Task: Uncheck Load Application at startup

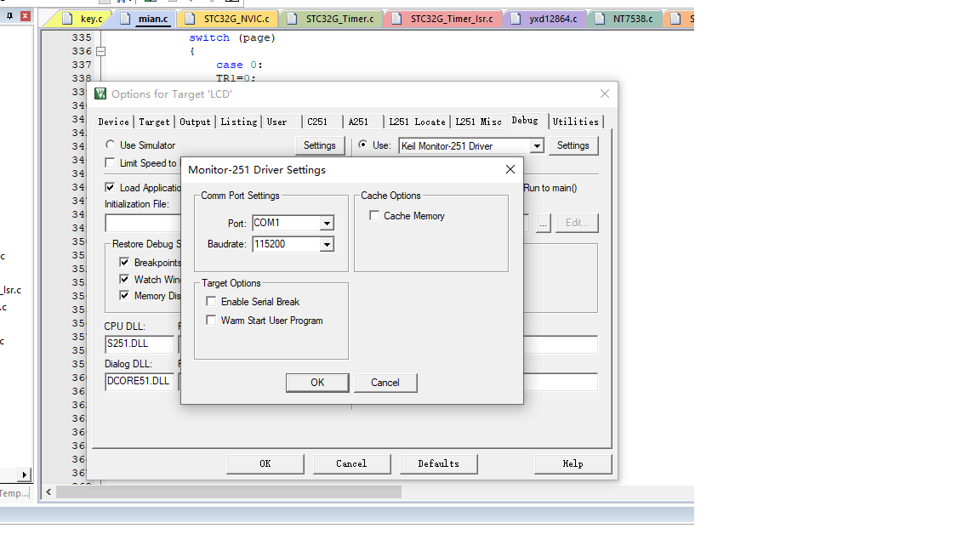Action: pos(110,187)
